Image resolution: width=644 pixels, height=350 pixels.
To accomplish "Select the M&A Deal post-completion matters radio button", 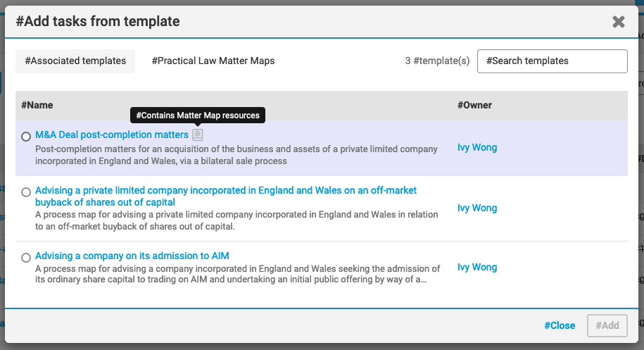I will pos(26,137).
